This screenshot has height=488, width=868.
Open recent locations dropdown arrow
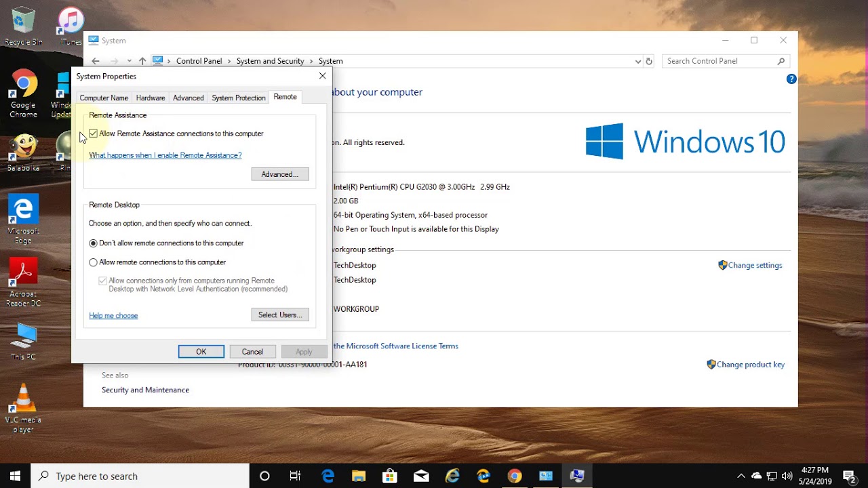point(129,61)
